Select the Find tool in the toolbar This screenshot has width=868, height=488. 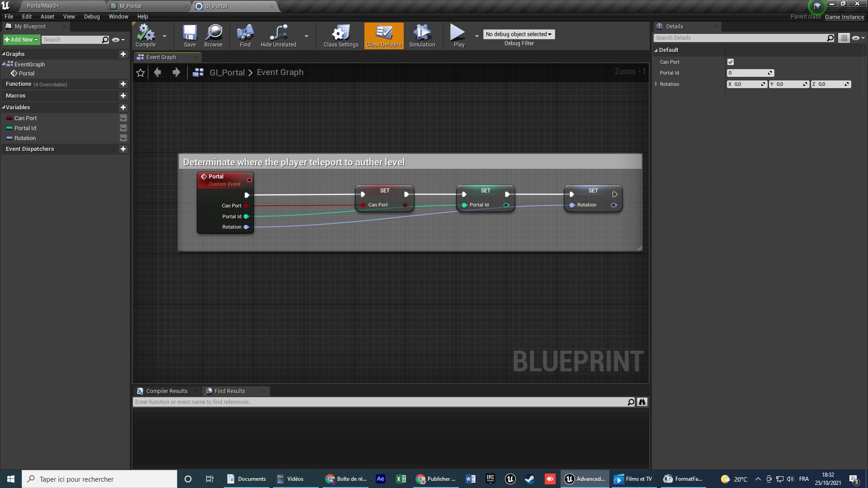245,36
